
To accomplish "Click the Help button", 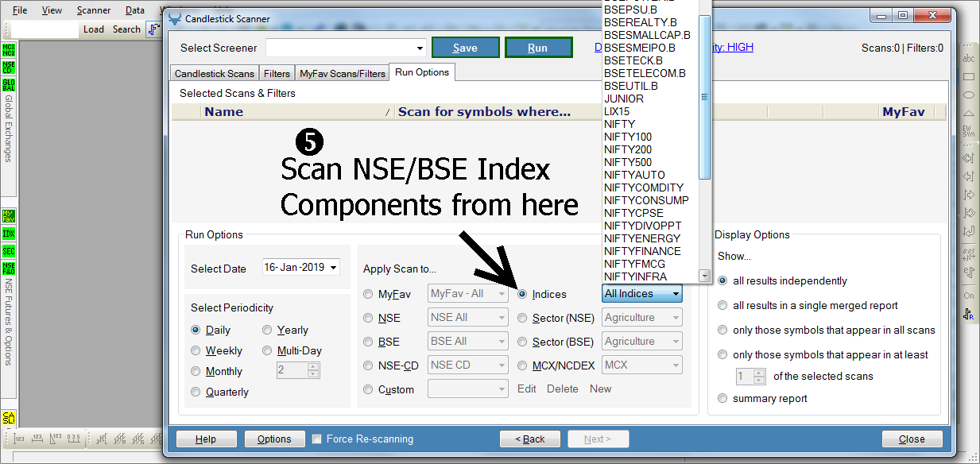I will [x=206, y=439].
